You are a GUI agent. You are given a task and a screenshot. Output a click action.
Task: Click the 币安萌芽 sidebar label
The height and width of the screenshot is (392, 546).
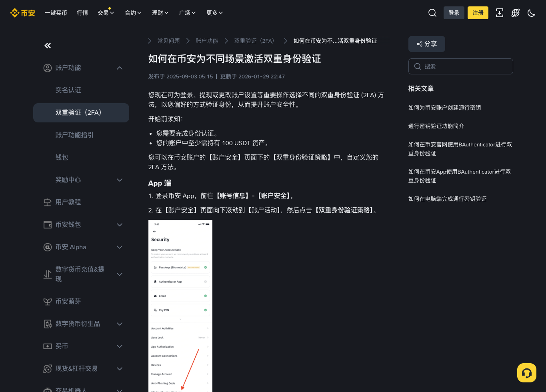pos(68,302)
